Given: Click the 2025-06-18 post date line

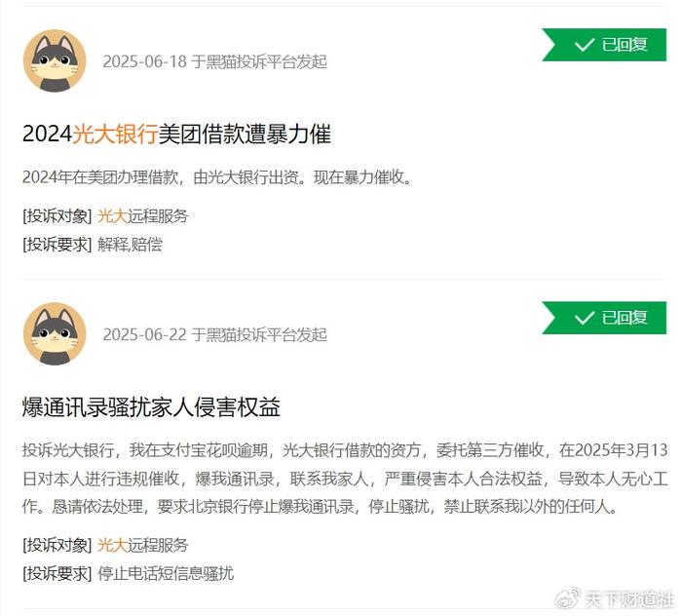Looking at the screenshot, I should coord(215,61).
